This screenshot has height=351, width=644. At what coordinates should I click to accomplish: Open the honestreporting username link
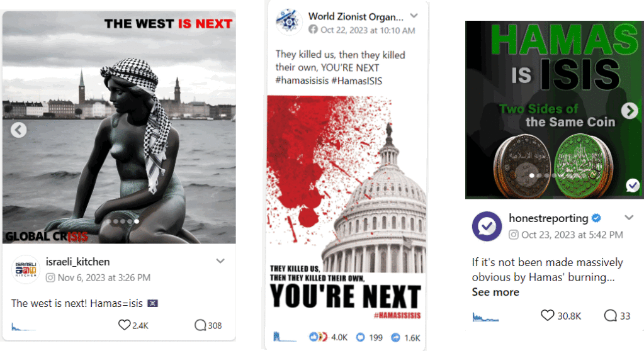coord(548,218)
